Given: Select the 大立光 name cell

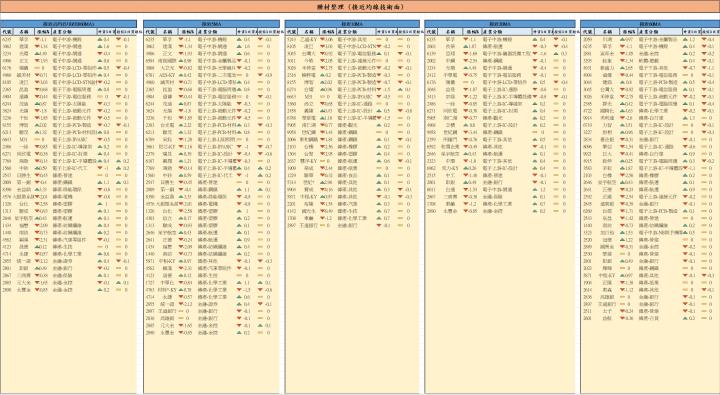Looking at the screenshot, I should coord(167,68).
